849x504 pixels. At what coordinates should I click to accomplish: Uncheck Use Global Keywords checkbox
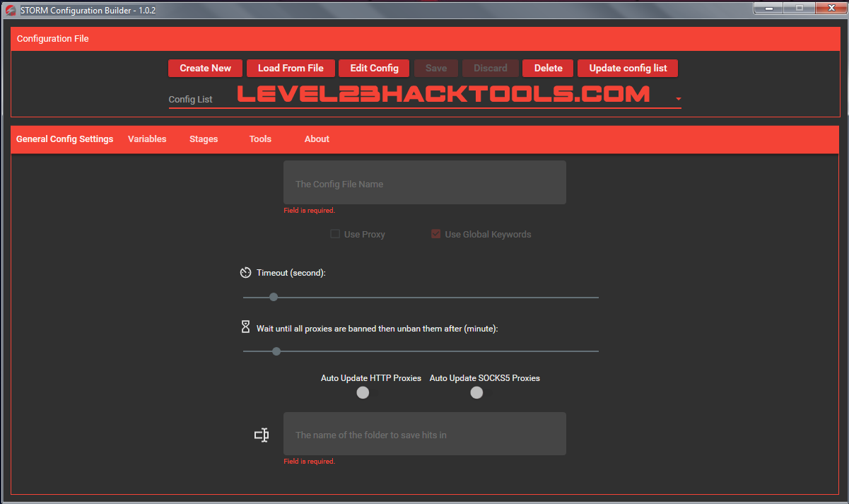436,234
